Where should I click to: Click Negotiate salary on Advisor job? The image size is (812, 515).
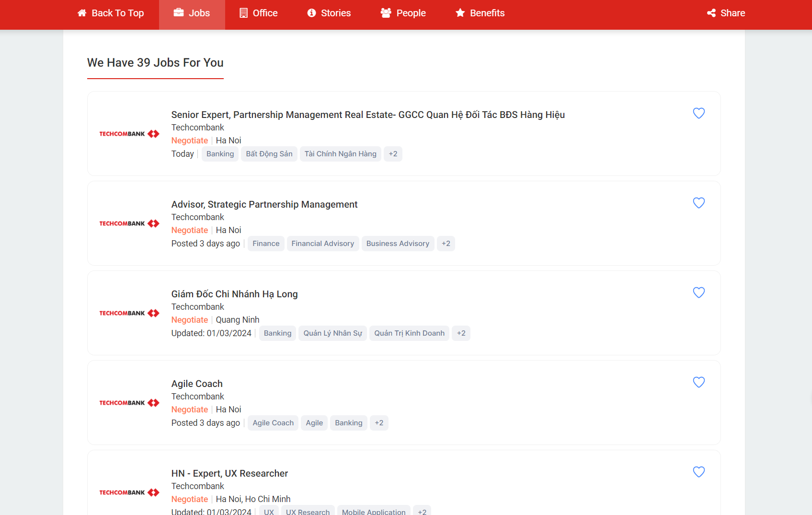click(190, 230)
